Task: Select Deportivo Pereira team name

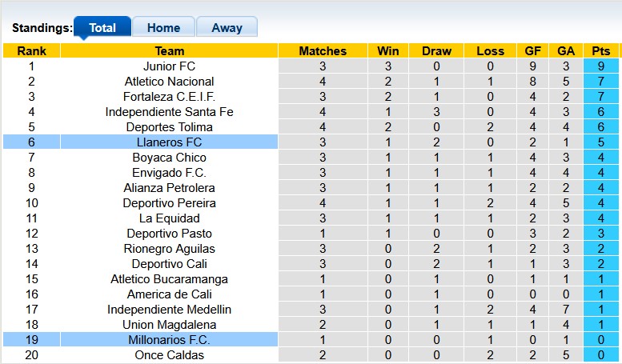Action: click(x=169, y=203)
